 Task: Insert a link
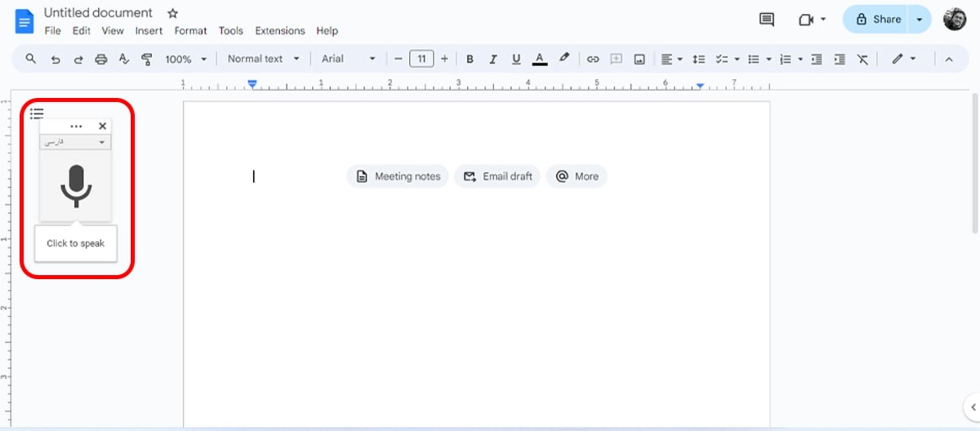tap(593, 59)
